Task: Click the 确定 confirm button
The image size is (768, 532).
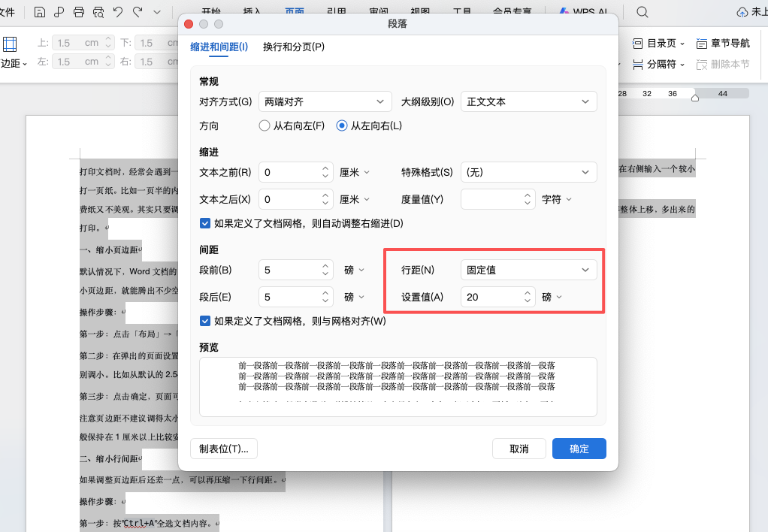Action: pos(579,449)
